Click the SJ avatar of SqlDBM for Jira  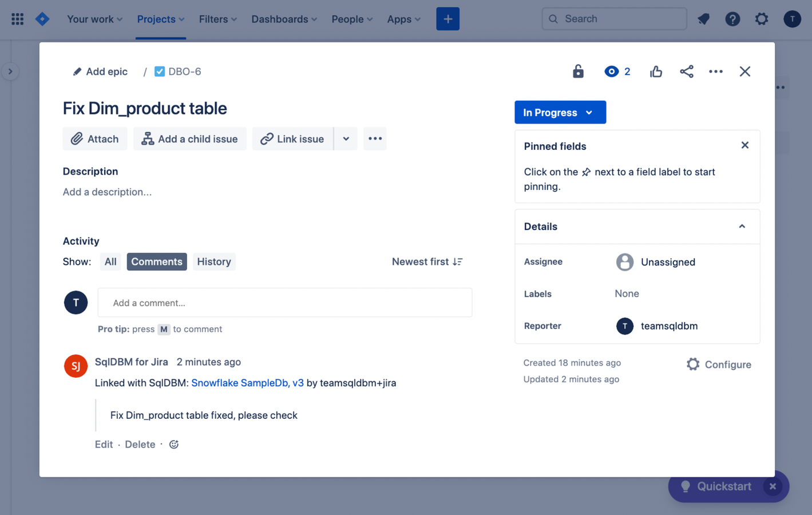[x=76, y=366]
